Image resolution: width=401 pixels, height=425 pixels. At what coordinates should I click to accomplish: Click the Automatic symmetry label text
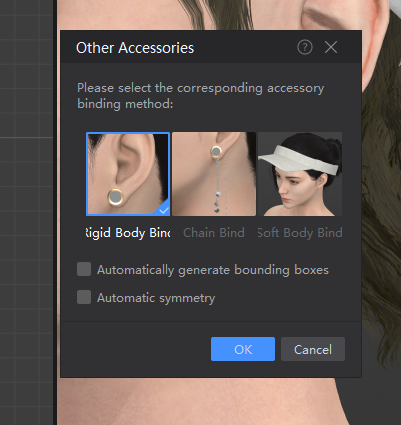coord(156,298)
